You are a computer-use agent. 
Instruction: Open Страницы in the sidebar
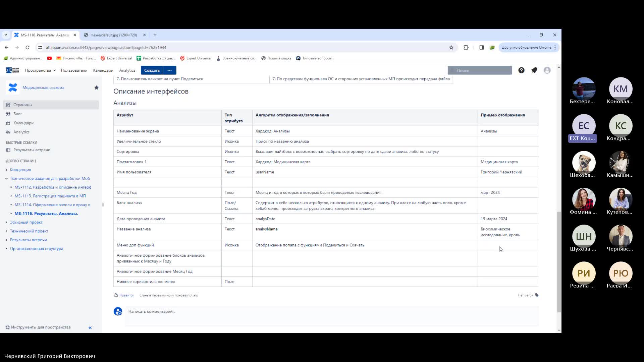51,105
